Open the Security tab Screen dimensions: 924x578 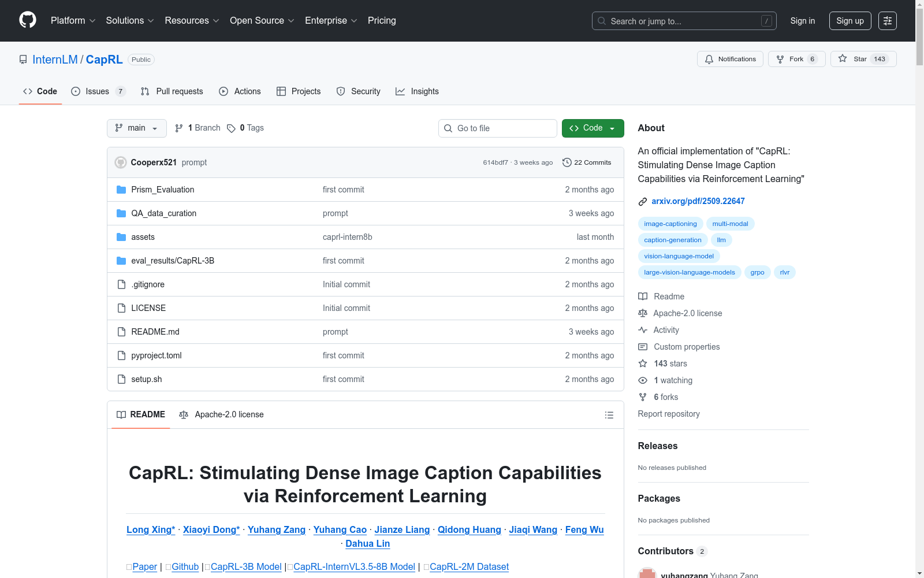click(x=359, y=91)
